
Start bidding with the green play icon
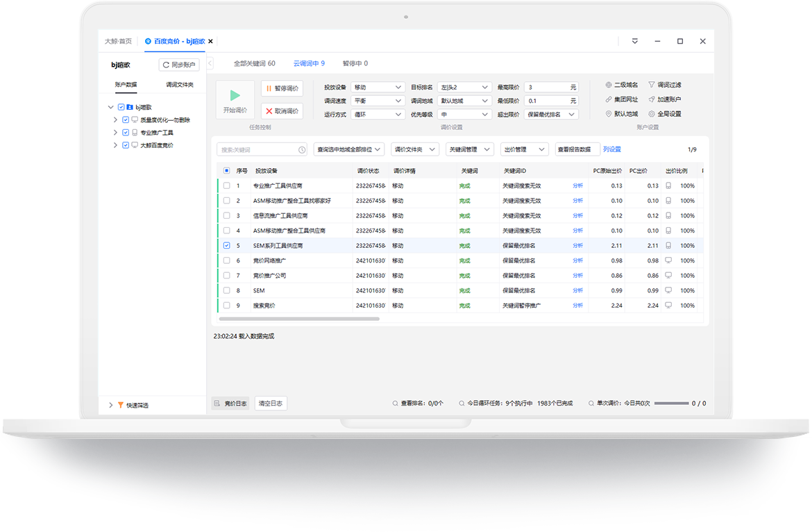[x=235, y=95]
